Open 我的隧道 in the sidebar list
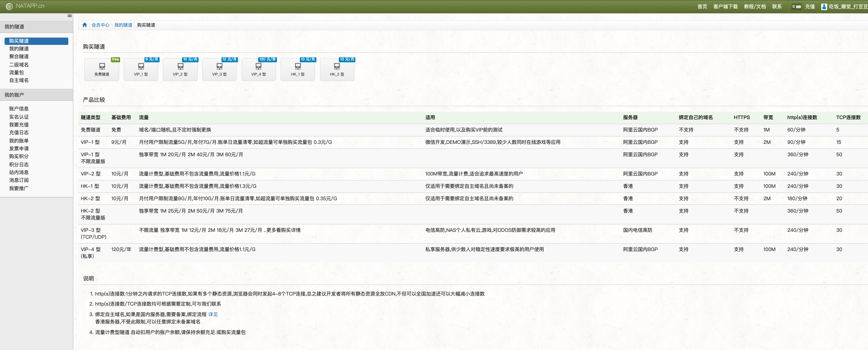 19,49
